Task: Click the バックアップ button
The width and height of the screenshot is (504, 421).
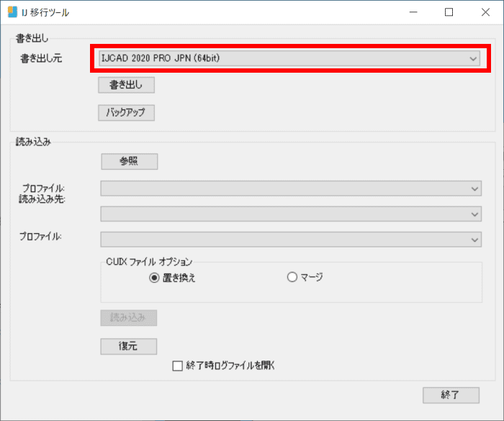Action: (x=126, y=112)
